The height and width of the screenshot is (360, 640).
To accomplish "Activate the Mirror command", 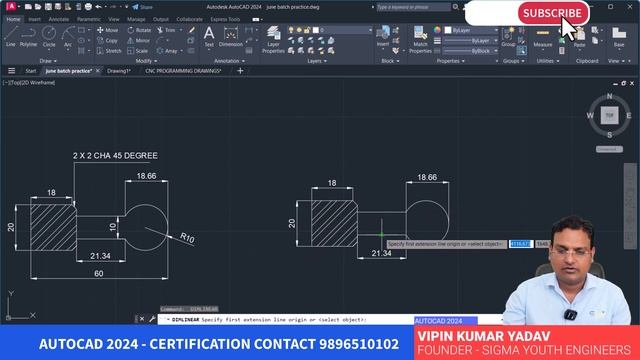I will (x=139, y=40).
